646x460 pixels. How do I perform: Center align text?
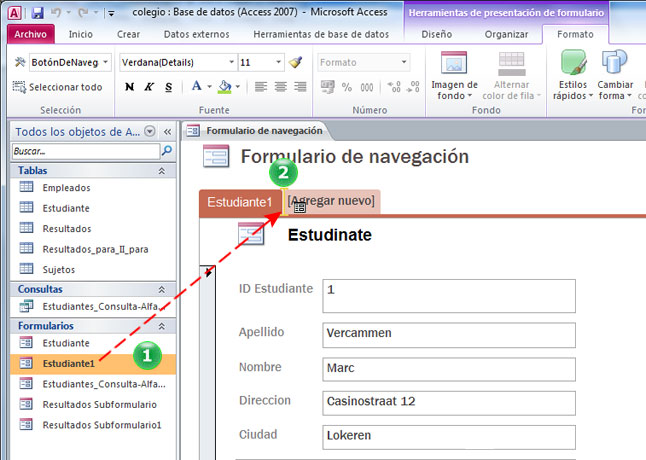coord(281,86)
